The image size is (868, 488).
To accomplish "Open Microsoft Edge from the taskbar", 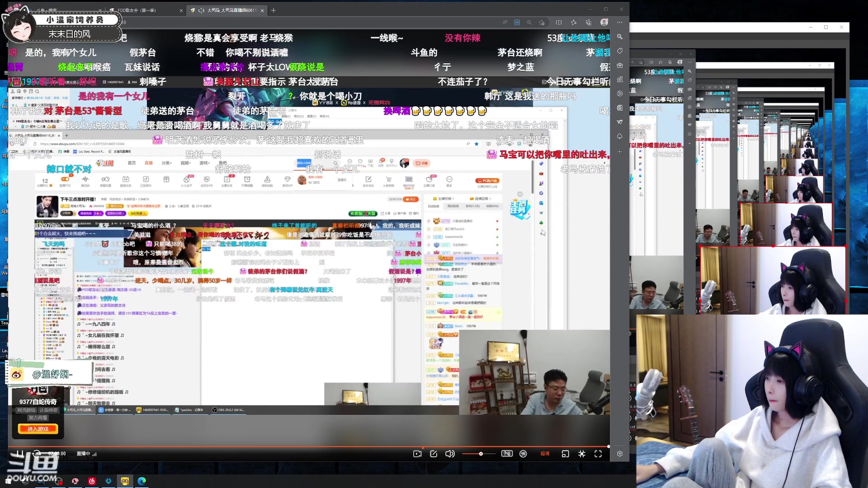I will [x=142, y=481].
